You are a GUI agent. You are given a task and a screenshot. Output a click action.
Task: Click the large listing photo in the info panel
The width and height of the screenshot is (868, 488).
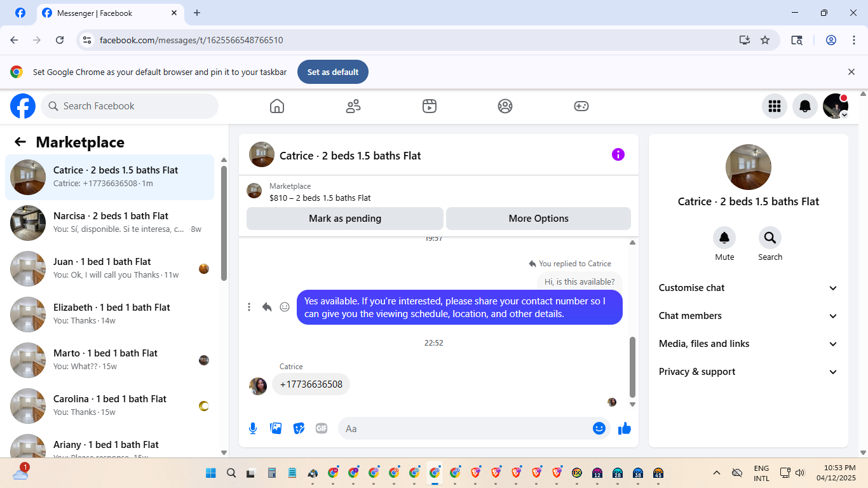click(x=749, y=167)
